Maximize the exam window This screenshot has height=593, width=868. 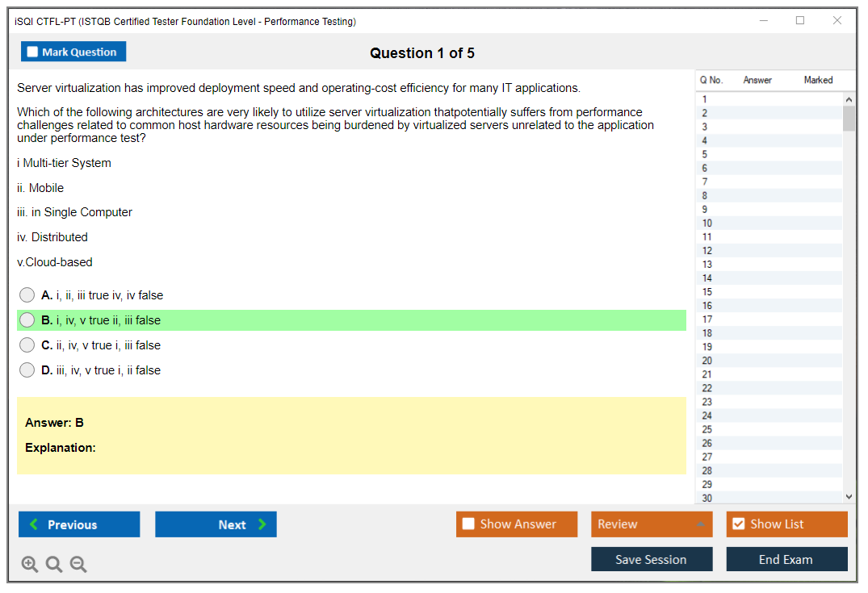click(x=800, y=21)
